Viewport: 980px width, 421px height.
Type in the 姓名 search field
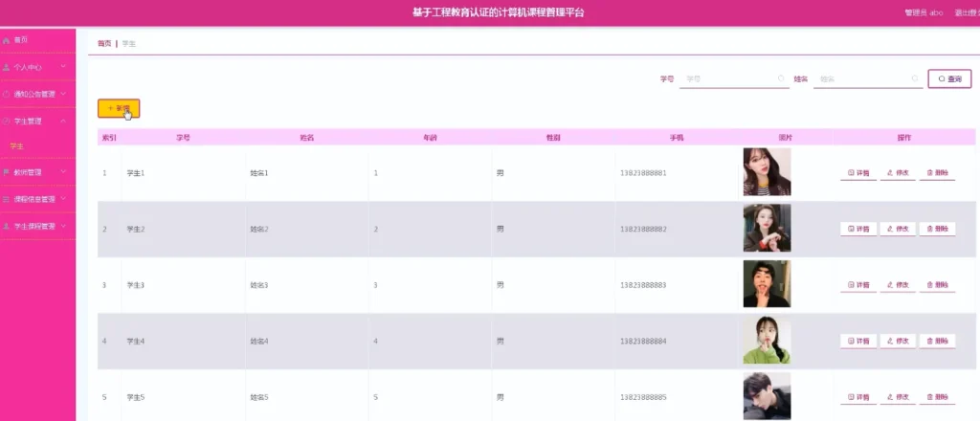coord(861,78)
